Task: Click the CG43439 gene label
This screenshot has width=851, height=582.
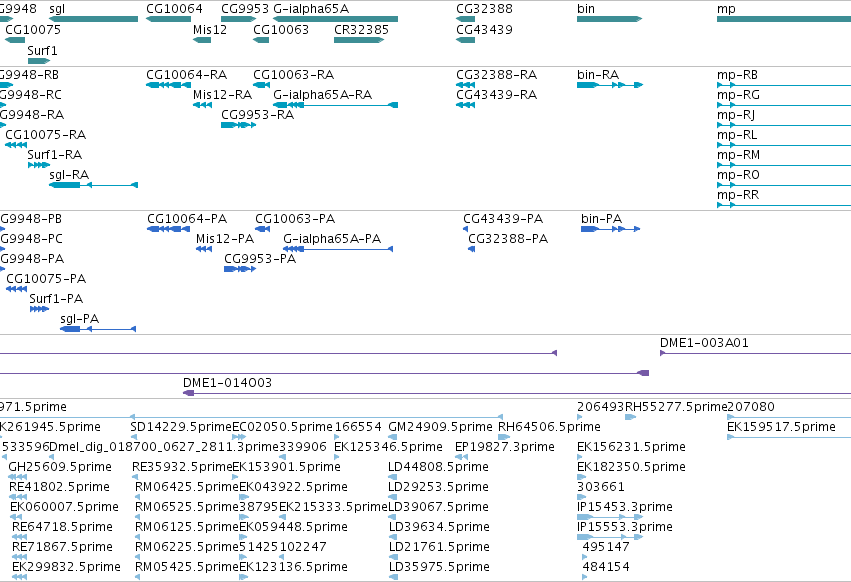Action: (484, 29)
